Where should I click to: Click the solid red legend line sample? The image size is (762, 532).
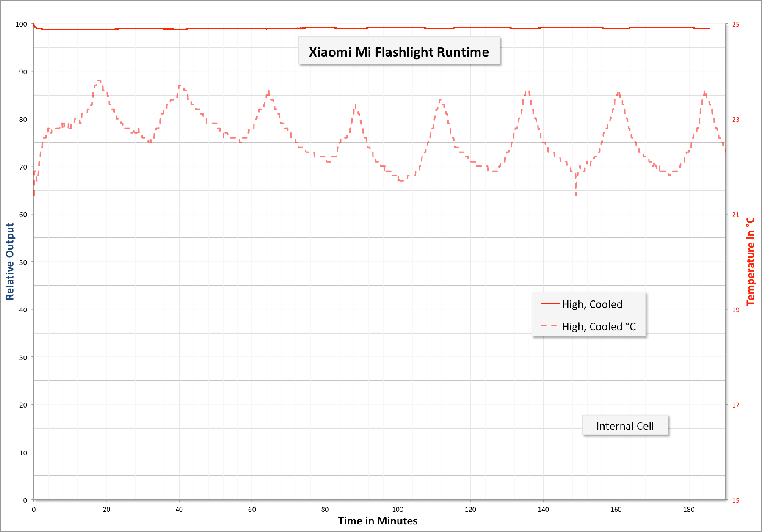(550, 303)
